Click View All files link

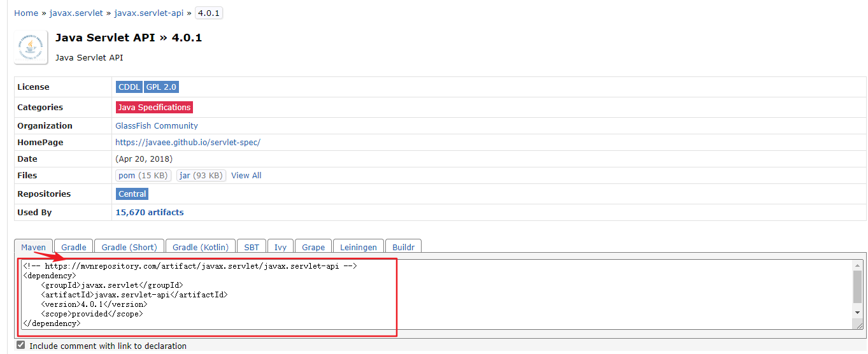pyautogui.click(x=246, y=176)
